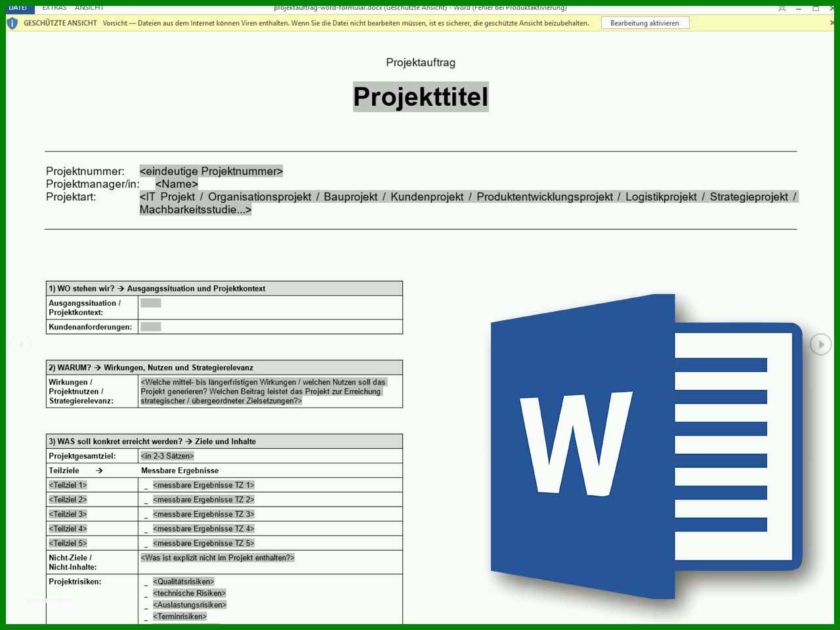Click the Bearbeitung aktivieren button
840x630 pixels.
pos(644,23)
